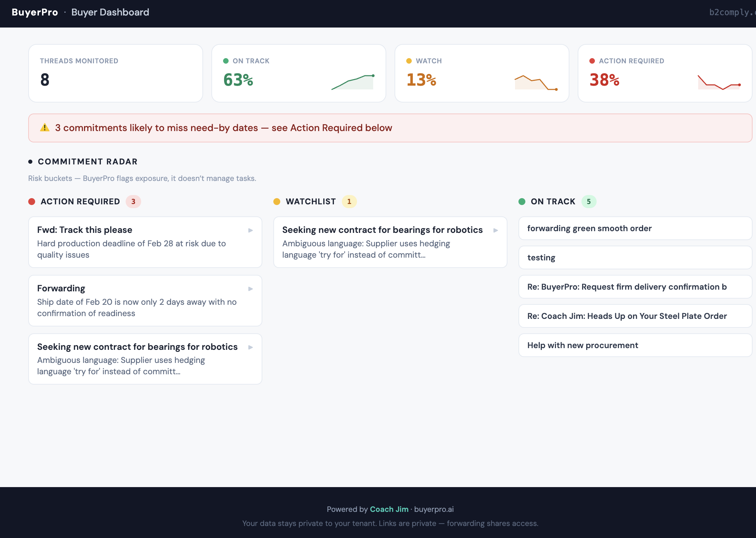
Task: Click the green ON TRACK status dot
Action: 226,61
